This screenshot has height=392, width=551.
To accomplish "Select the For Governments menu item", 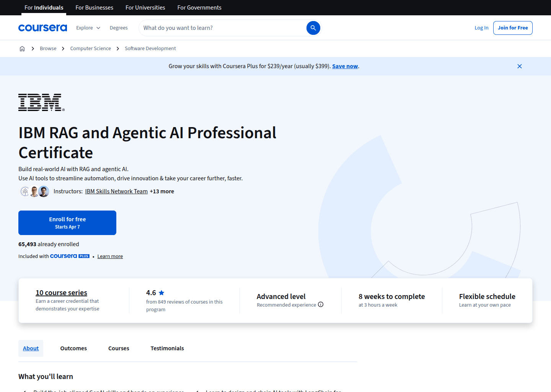I will coord(199,7).
